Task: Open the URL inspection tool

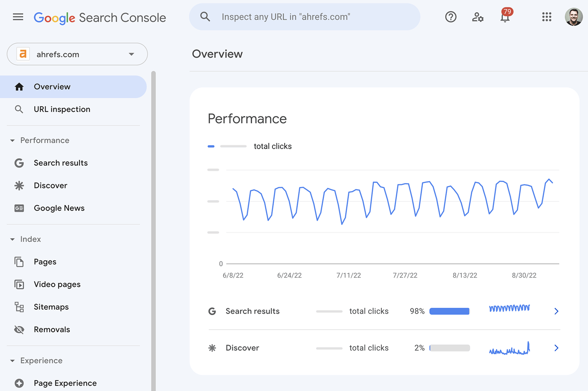Action: pyautogui.click(x=62, y=109)
